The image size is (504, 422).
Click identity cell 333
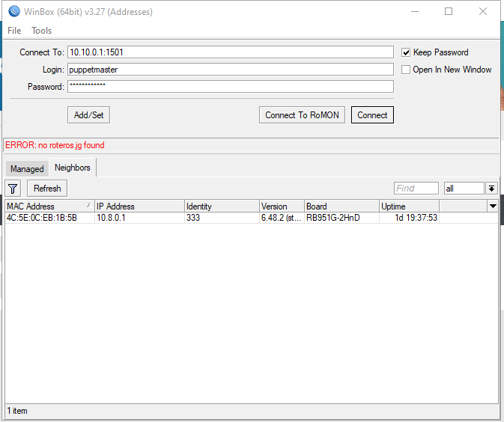tap(222, 218)
